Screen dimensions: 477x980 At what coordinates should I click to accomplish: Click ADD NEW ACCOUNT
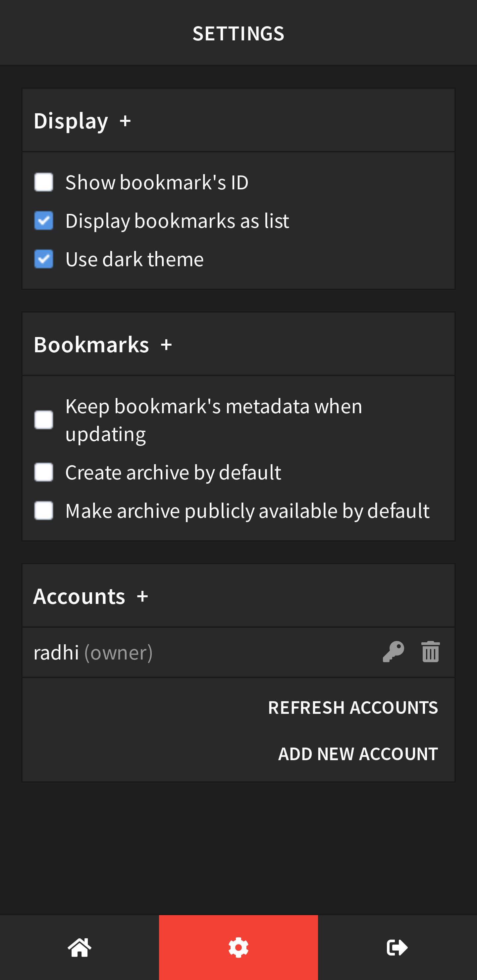point(358,754)
